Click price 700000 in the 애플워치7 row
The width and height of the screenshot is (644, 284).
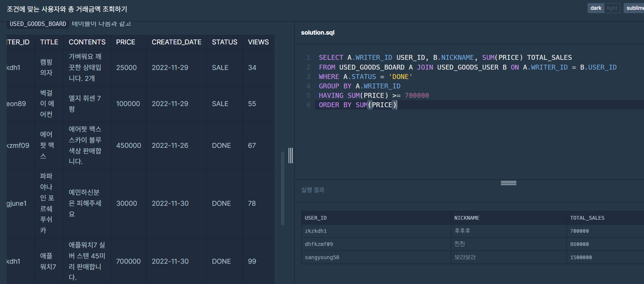pos(128,261)
